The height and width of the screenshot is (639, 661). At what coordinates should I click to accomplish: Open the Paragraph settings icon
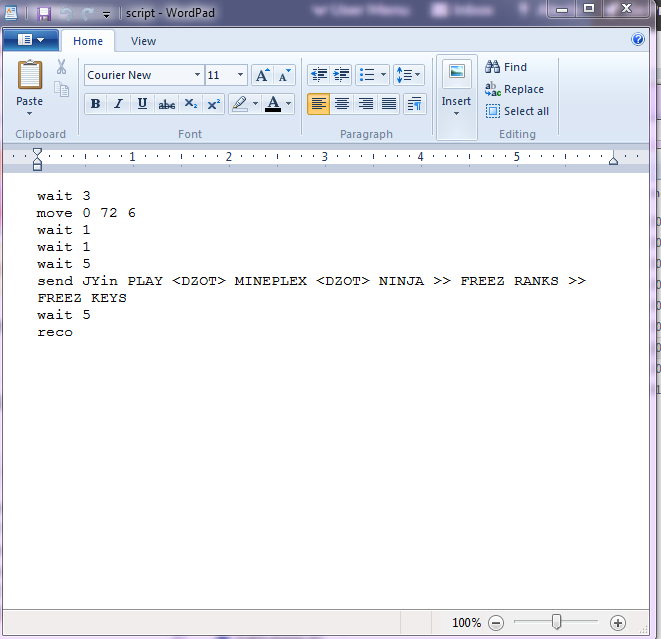click(414, 104)
